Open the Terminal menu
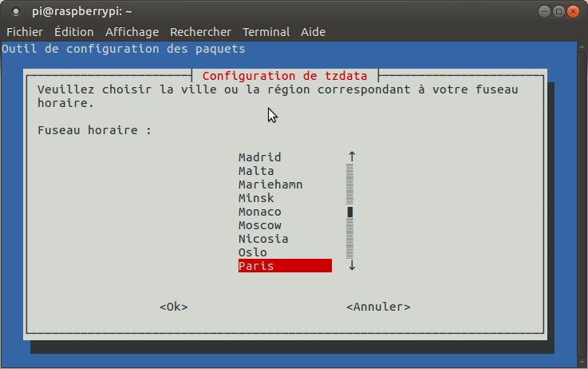 (266, 32)
